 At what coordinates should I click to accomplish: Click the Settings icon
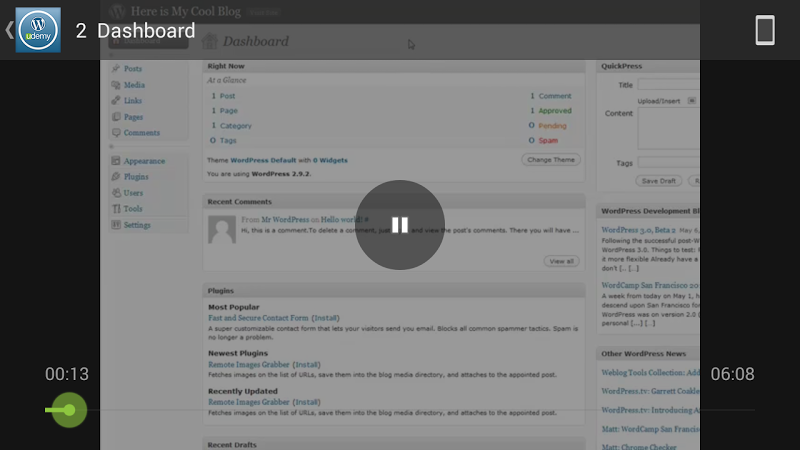point(116,225)
